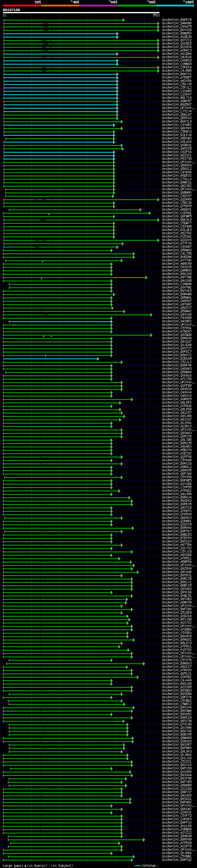Click the UniRef100_Q40269 label
This screenshot has height=868, width=197.
177,281
